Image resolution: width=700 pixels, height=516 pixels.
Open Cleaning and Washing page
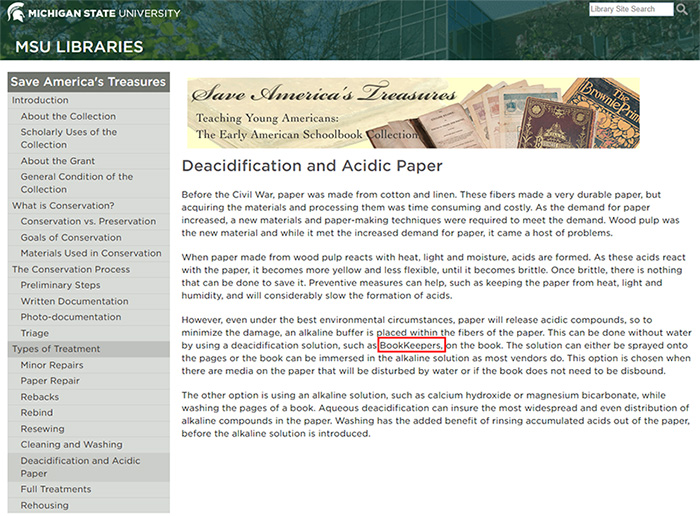pos(71,445)
